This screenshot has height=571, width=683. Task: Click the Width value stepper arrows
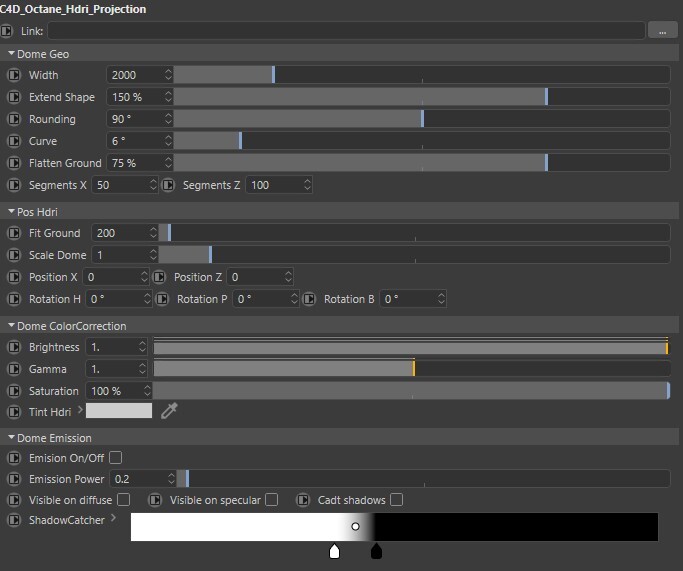[x=168, y=75]
